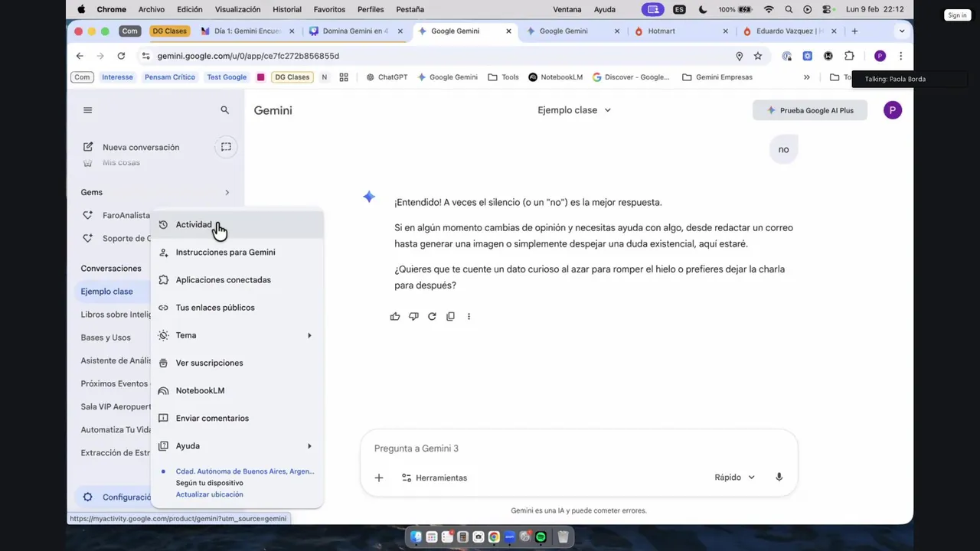The image size is (980, 551).
Task: Reload the page in Chrome
Action: 121,56
